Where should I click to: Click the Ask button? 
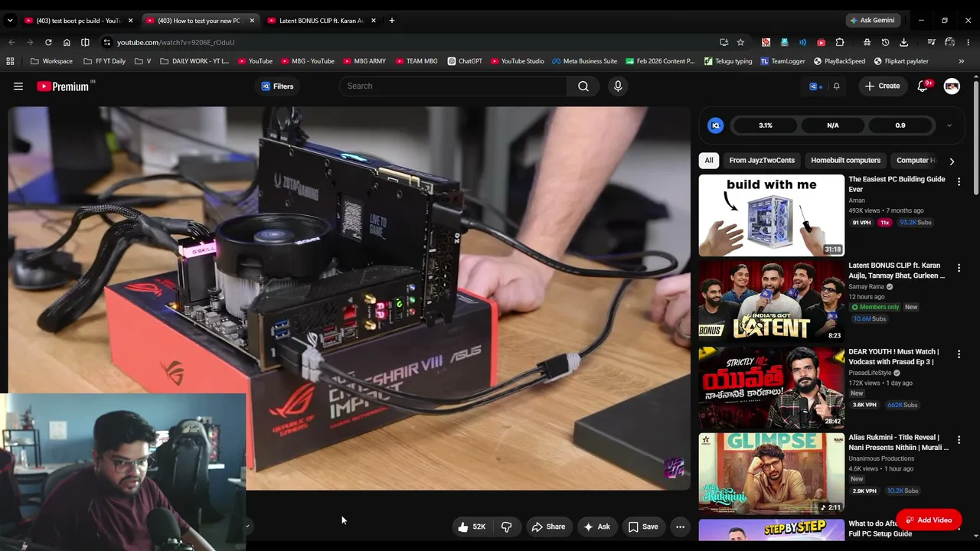(x=596, y=527)
